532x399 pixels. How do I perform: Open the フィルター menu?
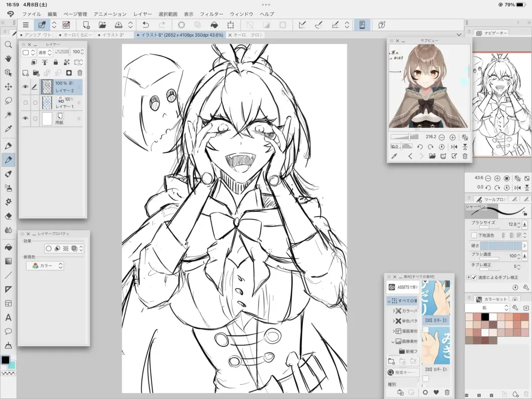point(212,14)
